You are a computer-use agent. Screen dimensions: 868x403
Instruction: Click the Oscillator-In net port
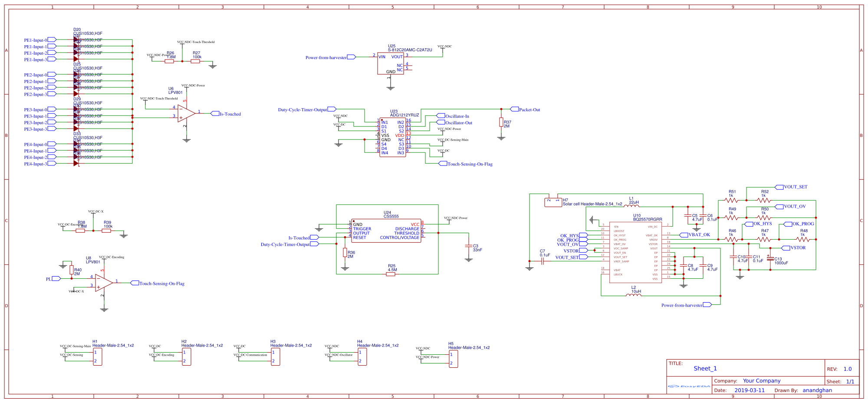pos(453,116)
